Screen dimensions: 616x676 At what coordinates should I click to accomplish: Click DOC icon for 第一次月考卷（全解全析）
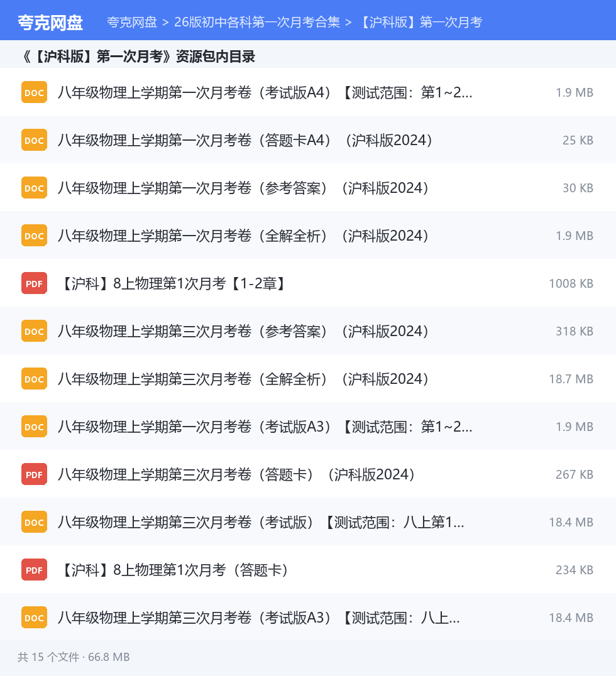34,236
